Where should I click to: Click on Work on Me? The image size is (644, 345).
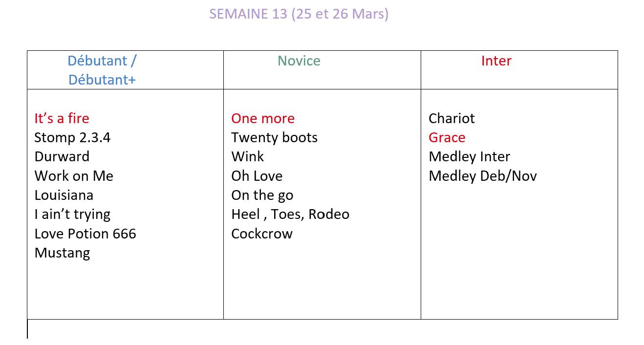(x=74, y=176)
